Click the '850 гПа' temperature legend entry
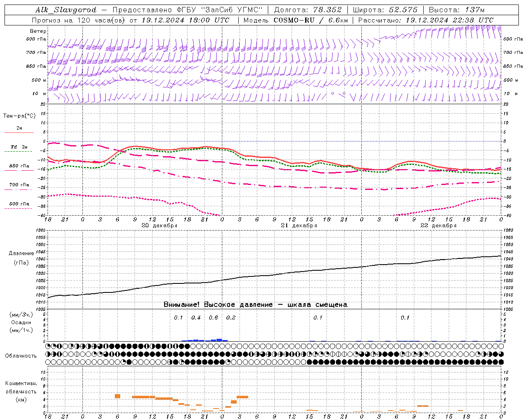 19,166
